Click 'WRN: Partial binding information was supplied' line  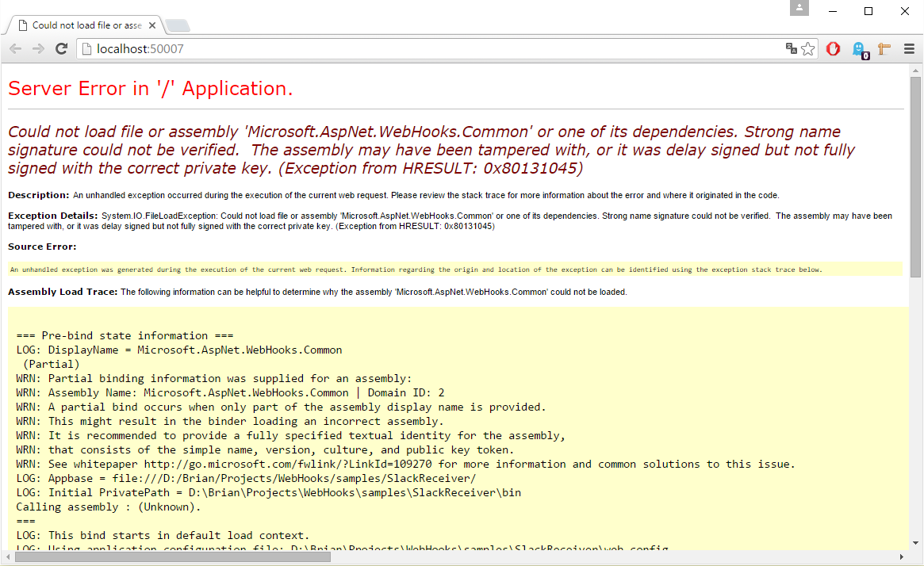click(214, 378)
